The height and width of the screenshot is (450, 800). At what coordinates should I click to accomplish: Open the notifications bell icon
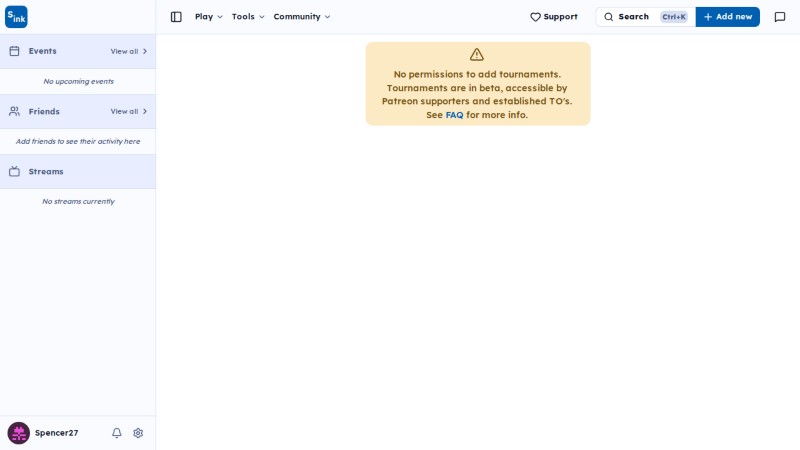116,433
